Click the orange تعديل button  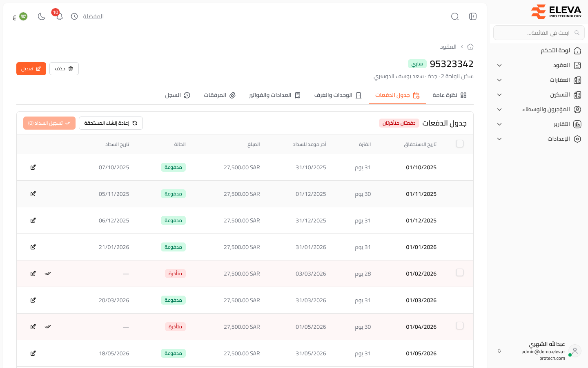(x=31, y=69)
